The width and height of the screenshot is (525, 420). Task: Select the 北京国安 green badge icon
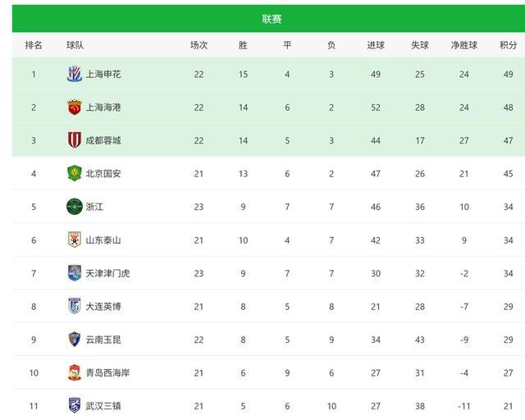[75, 173]
